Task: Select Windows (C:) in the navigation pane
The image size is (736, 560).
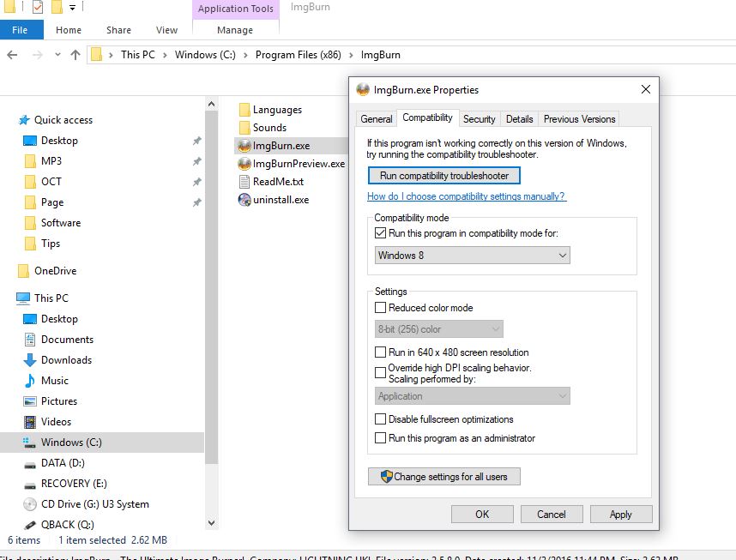Action: click(x=75, y=442)
